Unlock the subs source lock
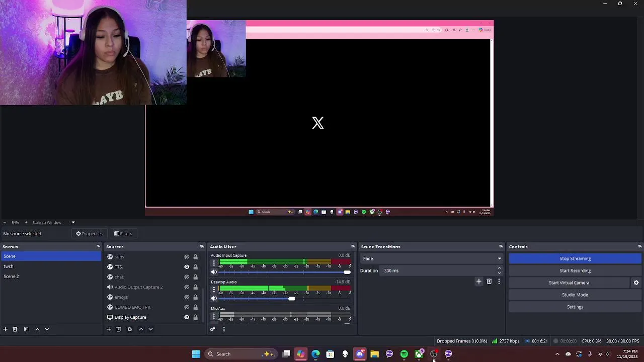This screenshot has width=644, height=362. [x=196, y=257]
